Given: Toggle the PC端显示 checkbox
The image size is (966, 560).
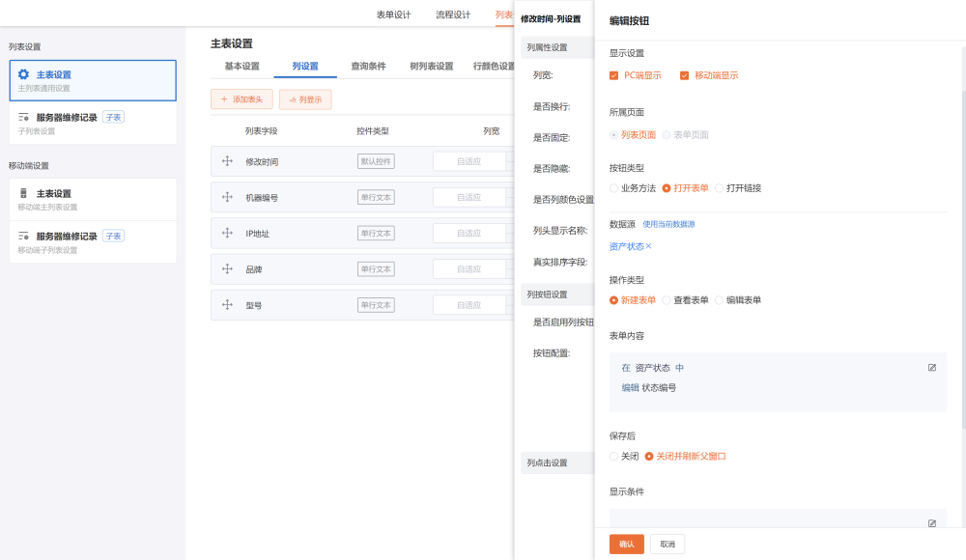Looking at the screenshot, I should pos(614,75).
